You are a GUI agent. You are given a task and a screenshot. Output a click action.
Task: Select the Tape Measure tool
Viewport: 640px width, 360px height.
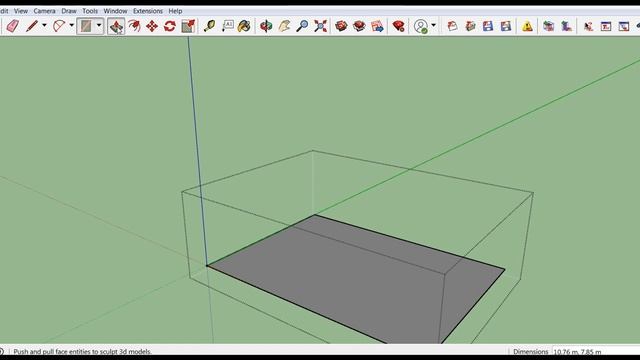click(x=209, y=26)
